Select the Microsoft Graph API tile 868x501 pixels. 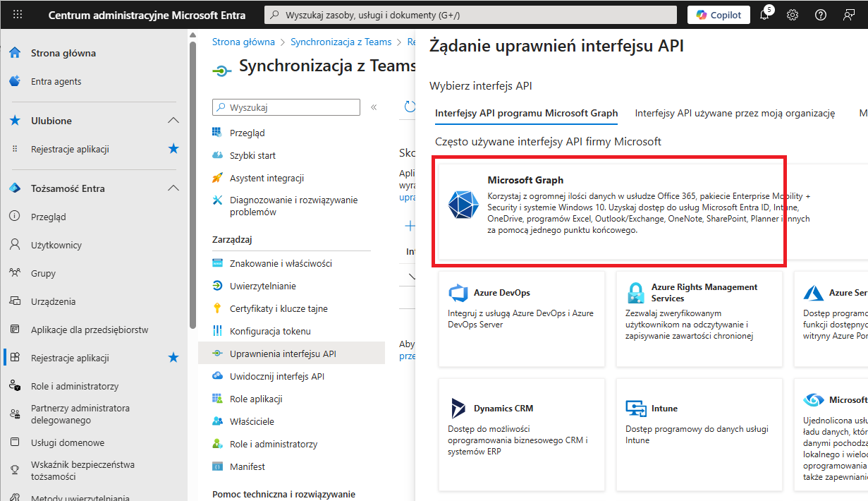pyautogui.click(x=609, y=212)
